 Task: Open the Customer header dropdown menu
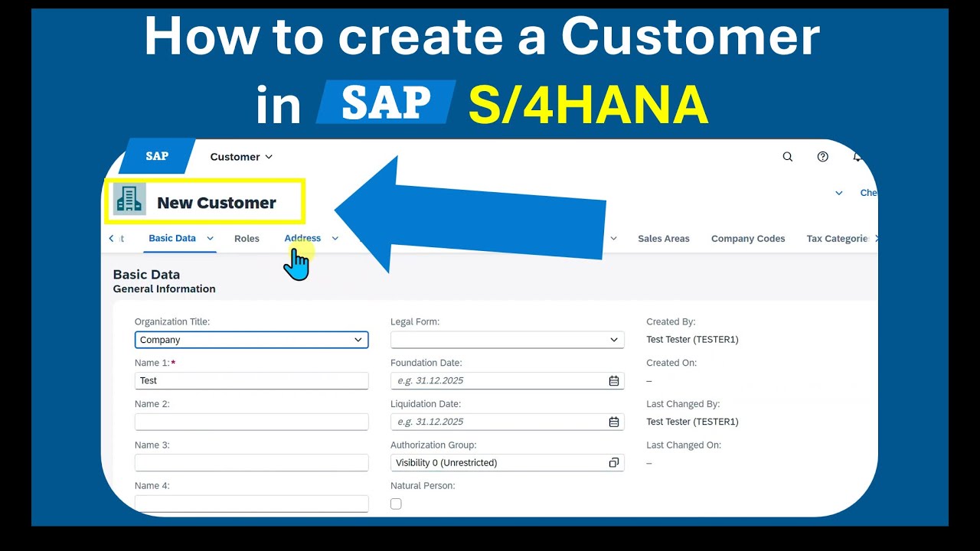(241, 157)
